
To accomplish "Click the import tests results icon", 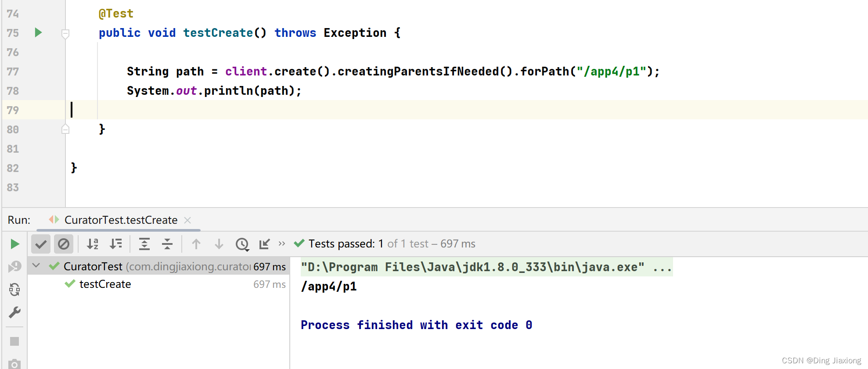I will tap(264, 244).
